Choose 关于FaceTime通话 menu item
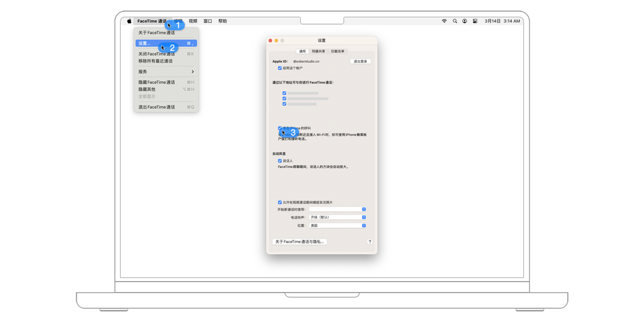The height and width of the screenshot is (322, 644). point(166,33)
